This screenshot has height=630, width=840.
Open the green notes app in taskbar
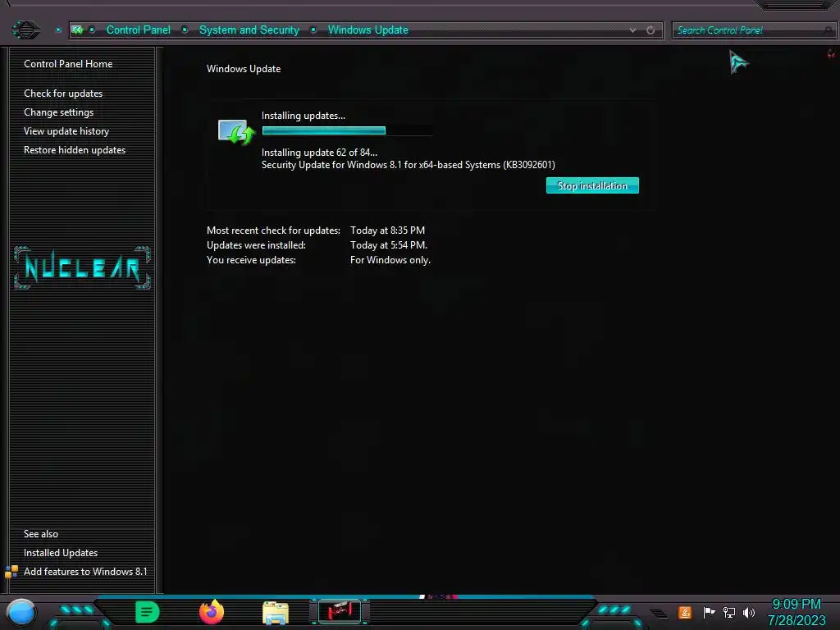pos(148,612)
